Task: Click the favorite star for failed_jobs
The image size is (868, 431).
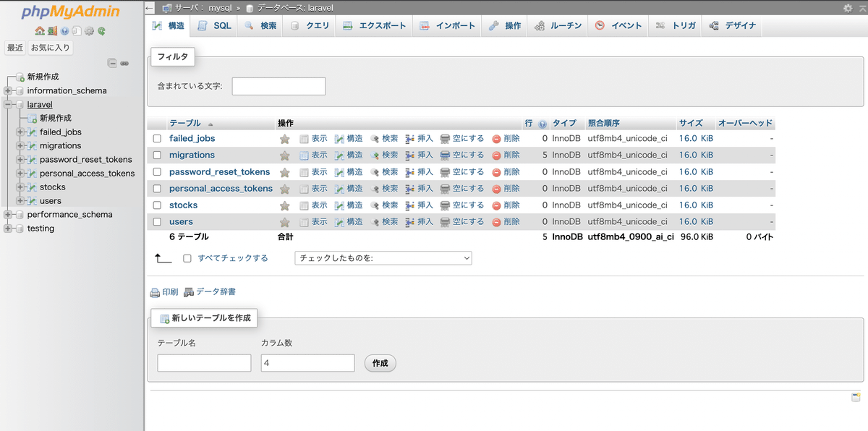Action: click(285, 139)
